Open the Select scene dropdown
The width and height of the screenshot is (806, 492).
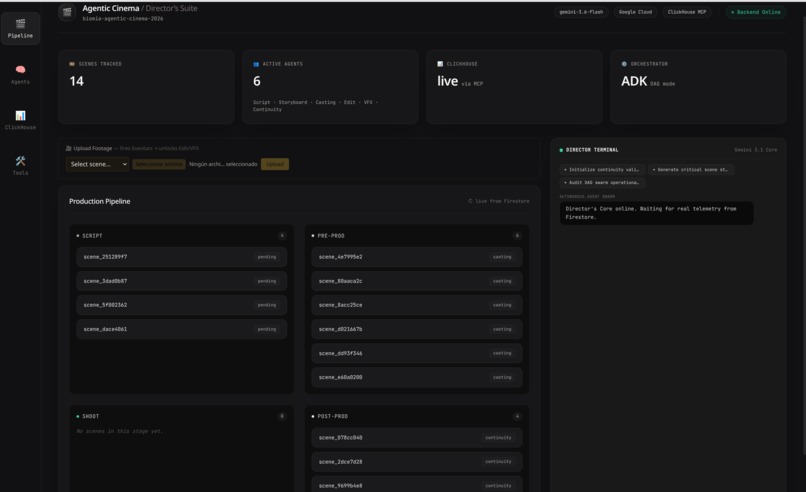coord(98,164)
